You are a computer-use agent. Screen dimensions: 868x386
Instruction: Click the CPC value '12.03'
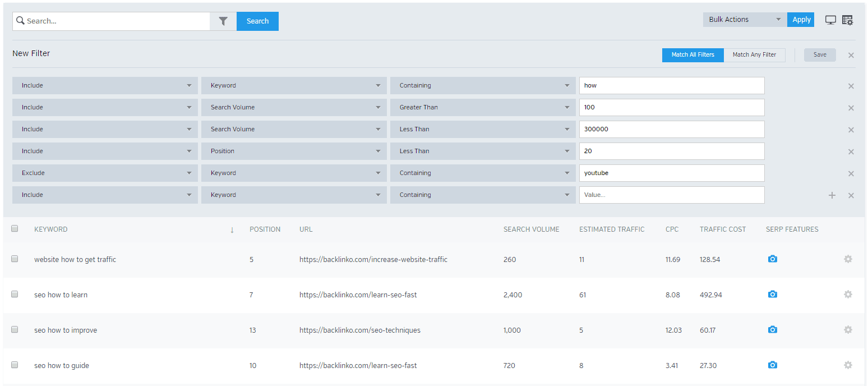pos(673,330)
